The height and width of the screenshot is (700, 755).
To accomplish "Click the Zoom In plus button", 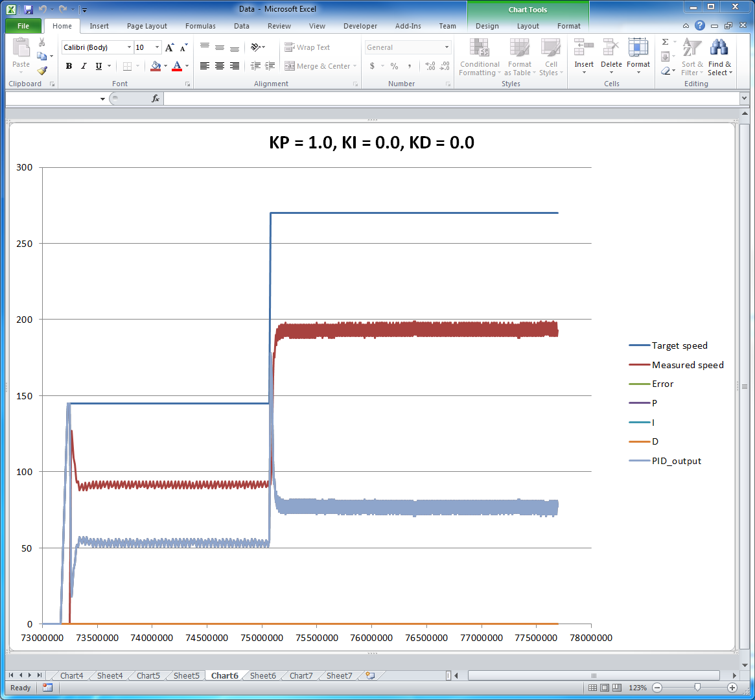I will click(732, 688).
